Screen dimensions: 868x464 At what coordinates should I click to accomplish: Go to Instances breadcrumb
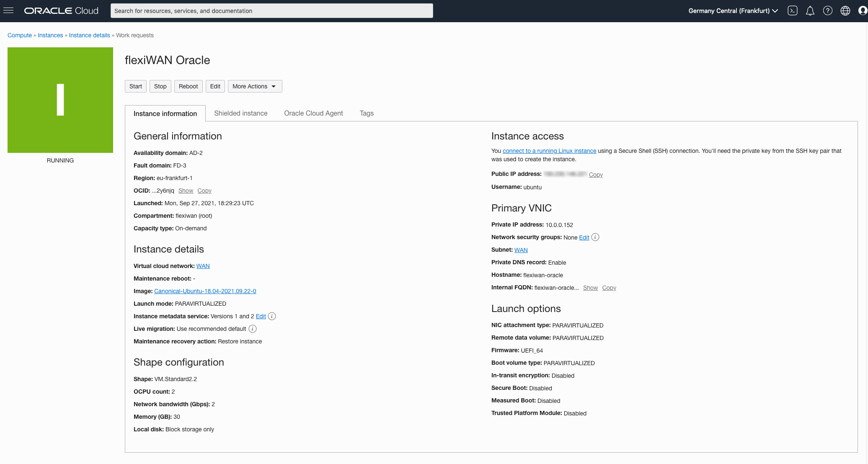50,35
